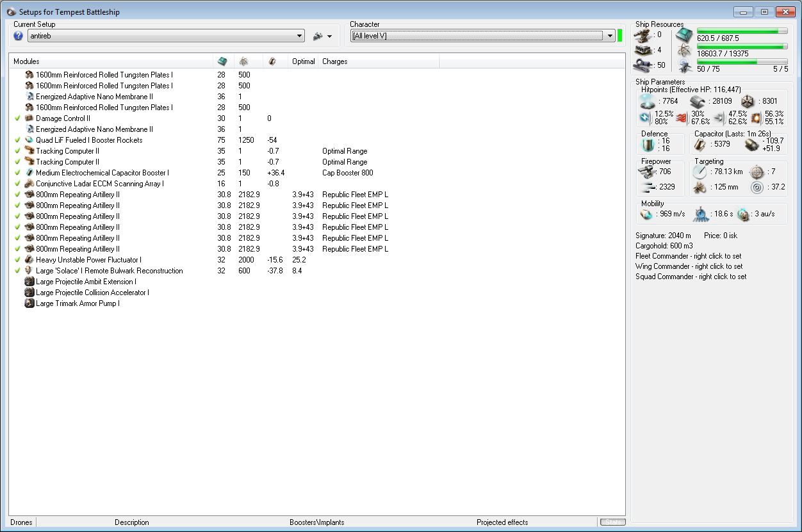Click the sensor strength icon showing 37.2
The height and width of the screenshot is (532, 802).
click(757, 188)
